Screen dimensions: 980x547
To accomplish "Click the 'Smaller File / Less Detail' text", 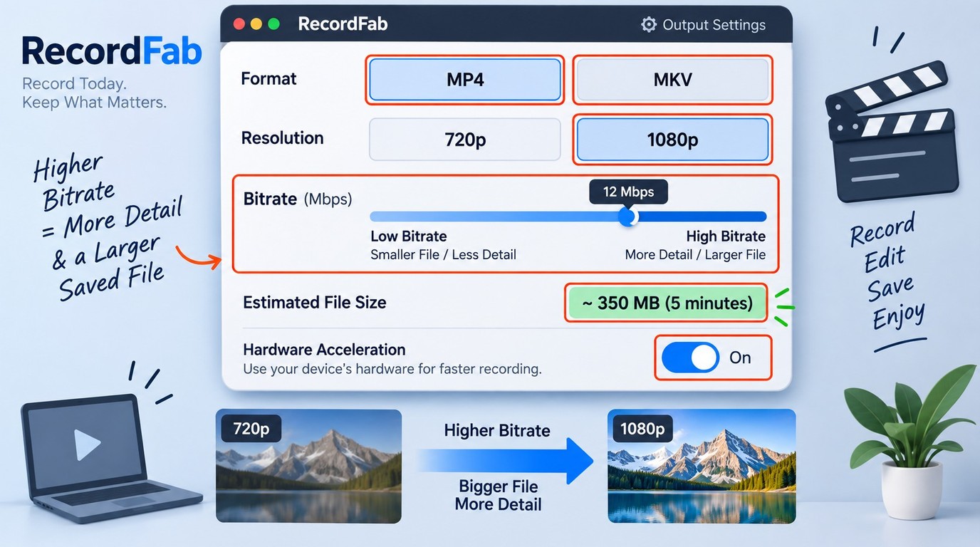I will pos(443,255).
